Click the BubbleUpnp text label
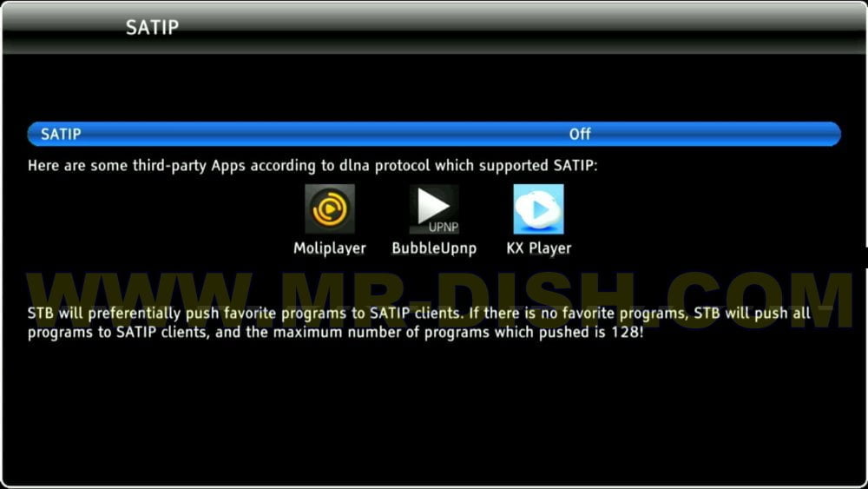The width and height of the screenshot is (868, 489). coord(434,248)
